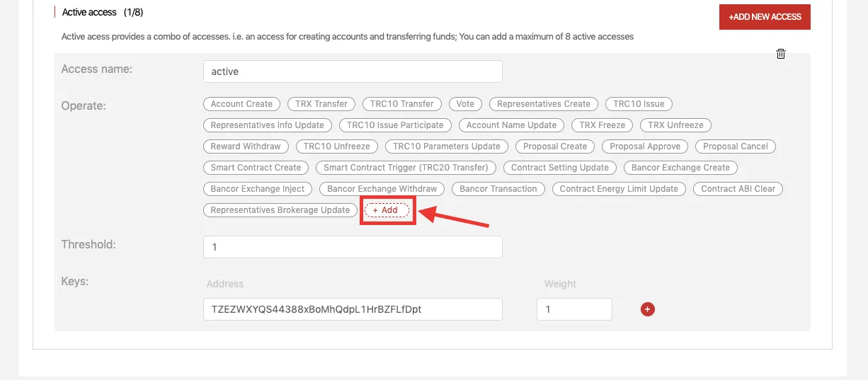Select the Contract ABI Clear tag
Screen dimensions: 868x380
point(738,189)
